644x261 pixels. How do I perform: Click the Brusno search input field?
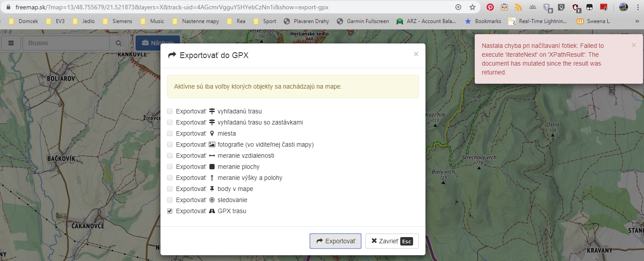(66, 43)
